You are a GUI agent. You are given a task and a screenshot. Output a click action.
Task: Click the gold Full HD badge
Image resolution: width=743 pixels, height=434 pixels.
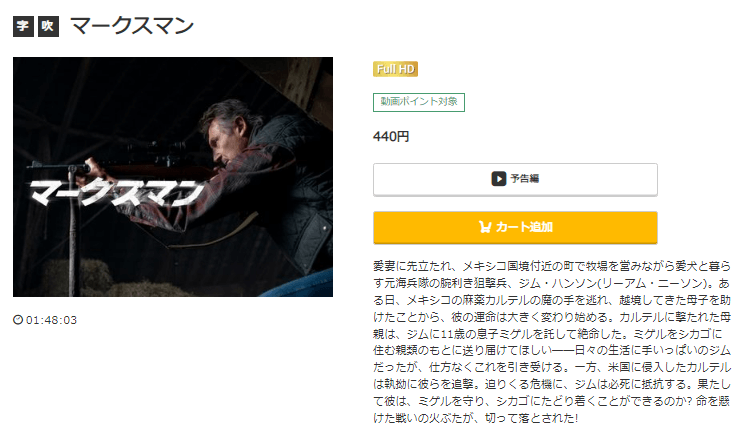coord(395,69)
